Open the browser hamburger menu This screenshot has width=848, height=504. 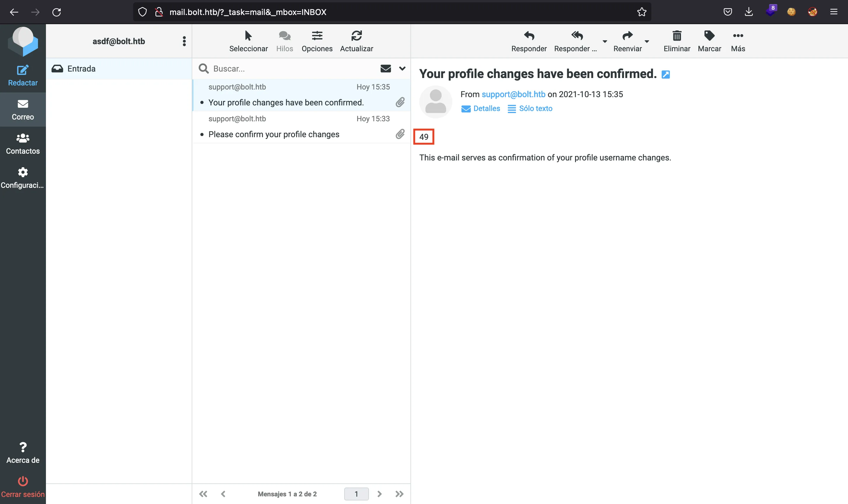(x=834, y=12)
